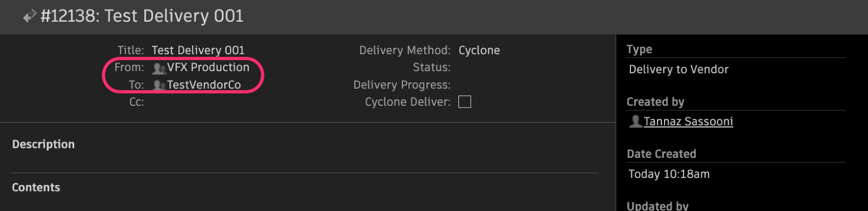Click the VFX Production group icon
Screen dimensions: 868x211
click(x=158, y=68)
